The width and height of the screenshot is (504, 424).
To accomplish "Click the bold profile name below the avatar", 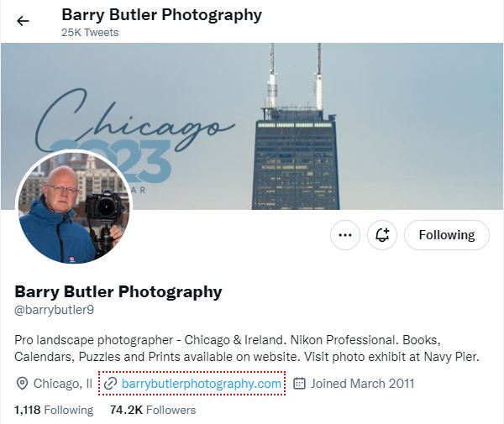I will [x=118, y=291].
